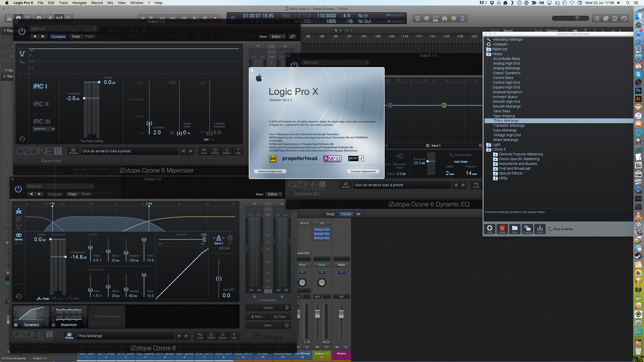Open Browse presets in Ozone 6 Maximizer window
The width and height of the screenshot is (644, 362).
pos(73,151)
